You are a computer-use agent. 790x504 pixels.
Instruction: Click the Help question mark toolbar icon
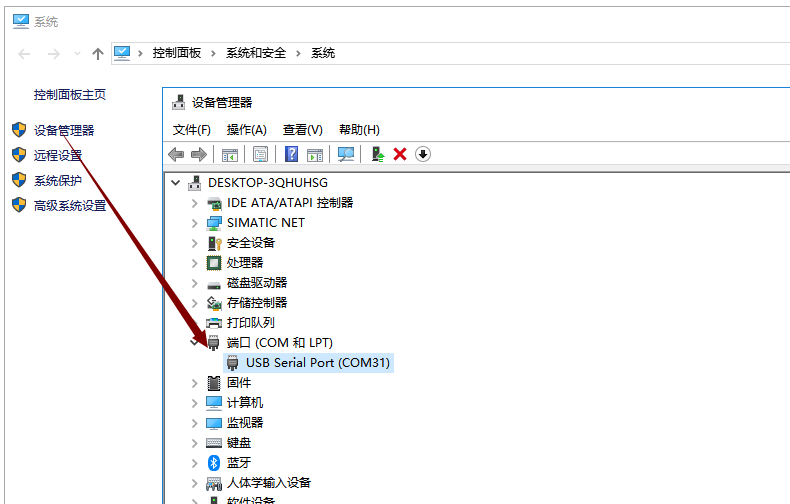[292, 154]
